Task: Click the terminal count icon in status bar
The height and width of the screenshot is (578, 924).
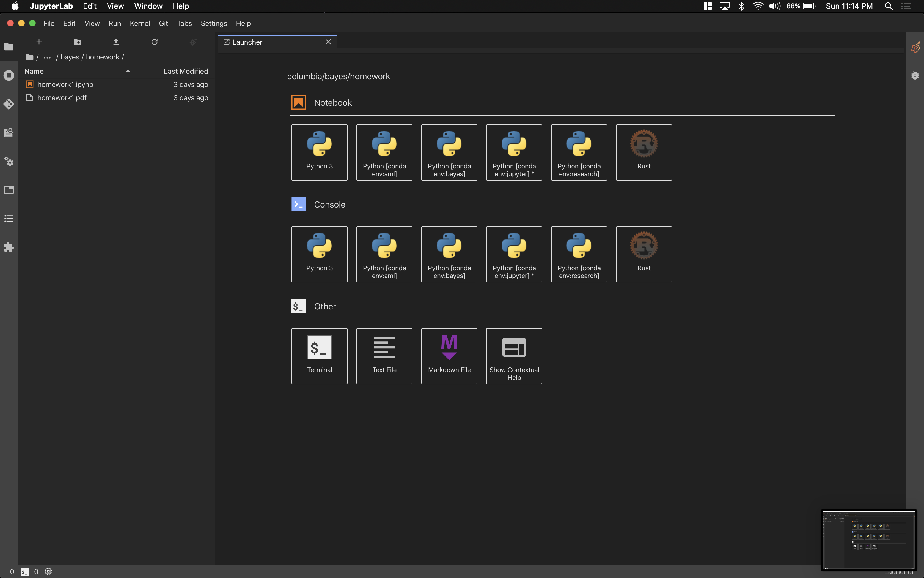Action: point(24,571)
